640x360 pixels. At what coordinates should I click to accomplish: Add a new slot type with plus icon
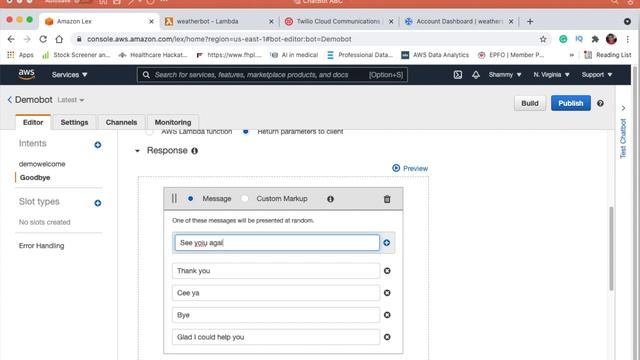coord(98,203)
